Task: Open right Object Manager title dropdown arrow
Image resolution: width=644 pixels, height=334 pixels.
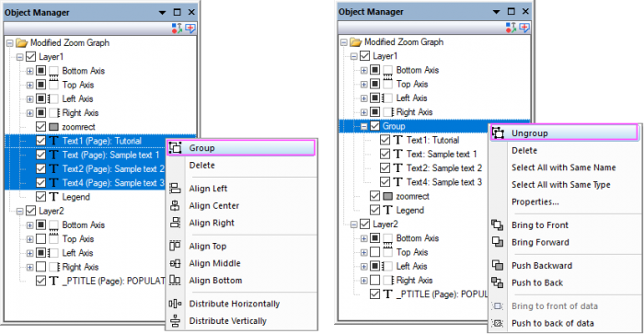Action: [x=496, y=12]
